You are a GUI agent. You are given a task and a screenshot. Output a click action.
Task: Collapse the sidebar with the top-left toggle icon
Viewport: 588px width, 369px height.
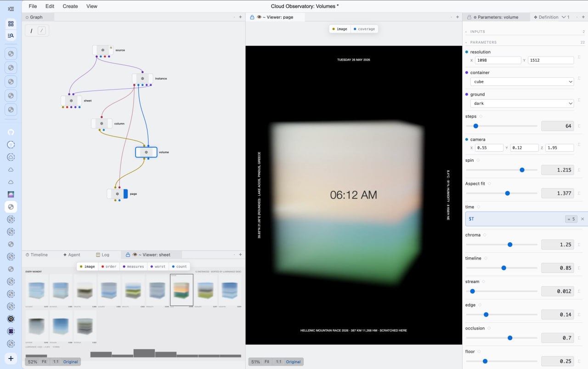[11, 9]
